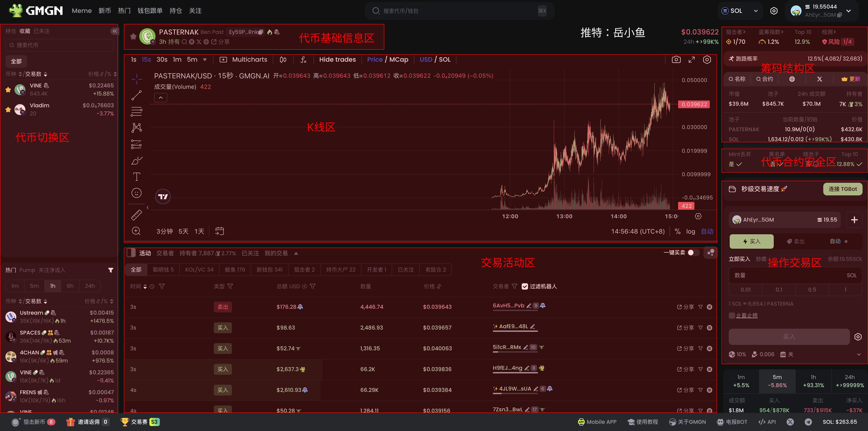868x431 pixels.
Task: Click the 搜索代币/钱包 search field
Action: pyautogui.click(x=458, y=11)
